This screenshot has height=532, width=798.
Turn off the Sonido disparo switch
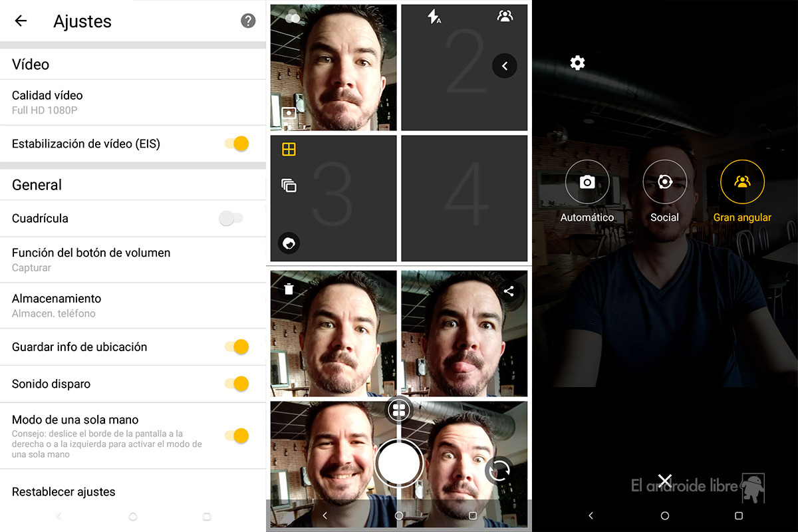click(236, 384)
